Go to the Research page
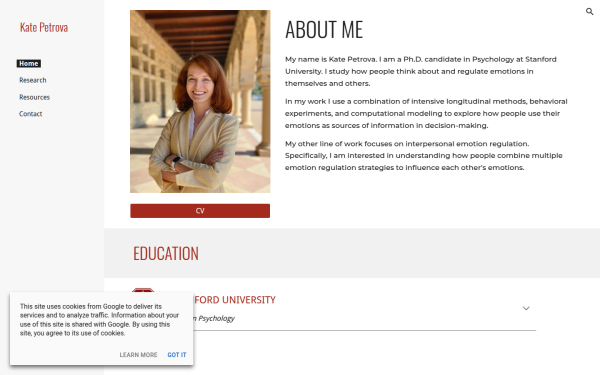 pyautogui.click(x=33, y=80)
